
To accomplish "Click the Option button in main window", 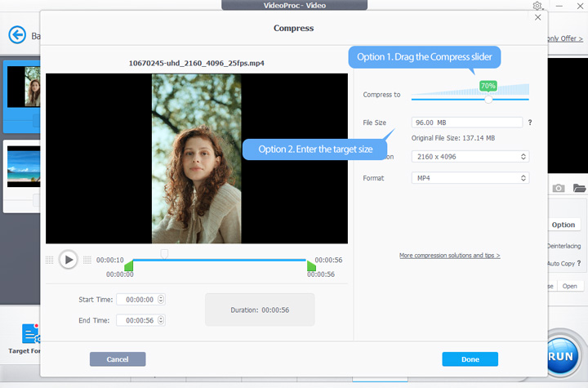I will click(563, 225).
